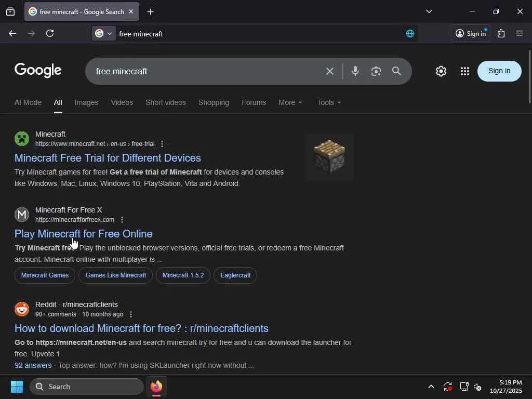The height and width of the screenshot is (399, 532).
Task: Click the Google logo
Action: point(38,70)
